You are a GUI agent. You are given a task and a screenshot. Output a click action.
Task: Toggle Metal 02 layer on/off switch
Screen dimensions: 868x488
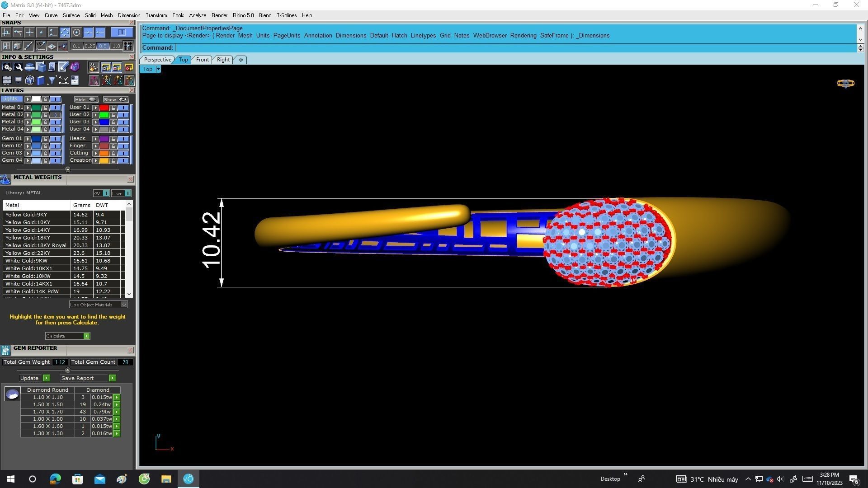click(56, 115)
